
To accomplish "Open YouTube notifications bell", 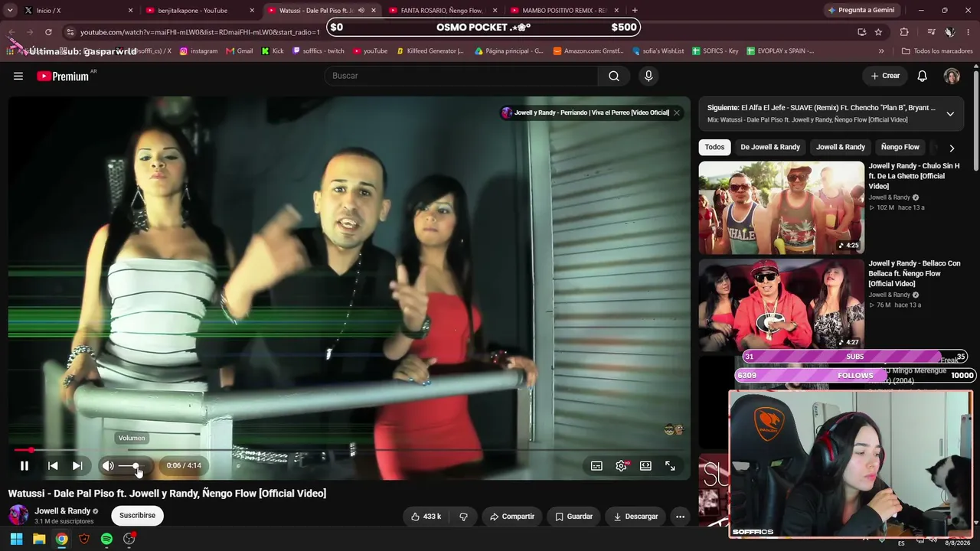I will click(x=923, y=76).
